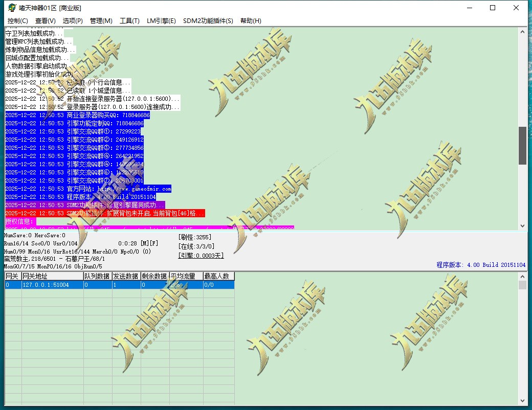Click the HumSave:0 HeroSave:0 status text
532x410 pixels.
[35, 235]
